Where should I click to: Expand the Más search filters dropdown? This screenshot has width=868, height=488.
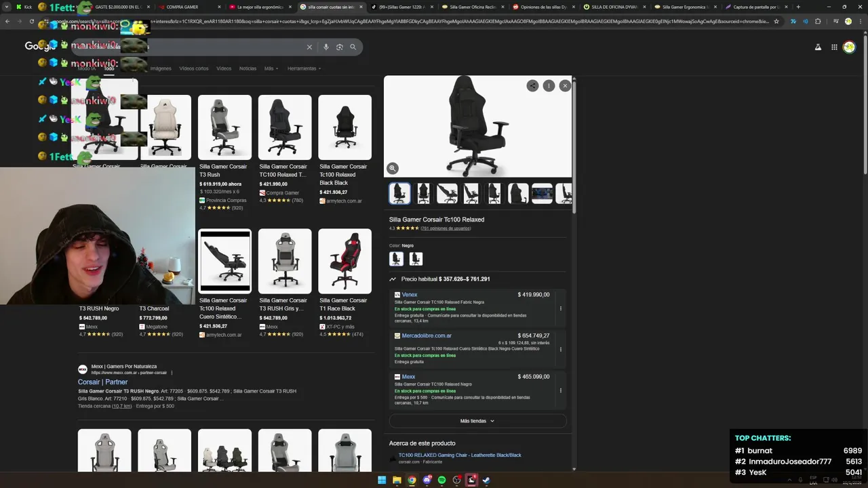(x=271, y=68)
